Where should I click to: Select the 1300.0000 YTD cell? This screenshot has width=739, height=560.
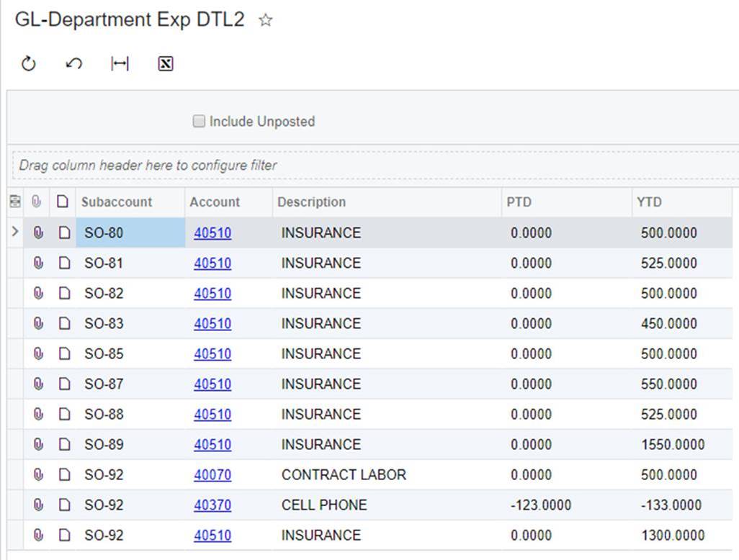682,535
